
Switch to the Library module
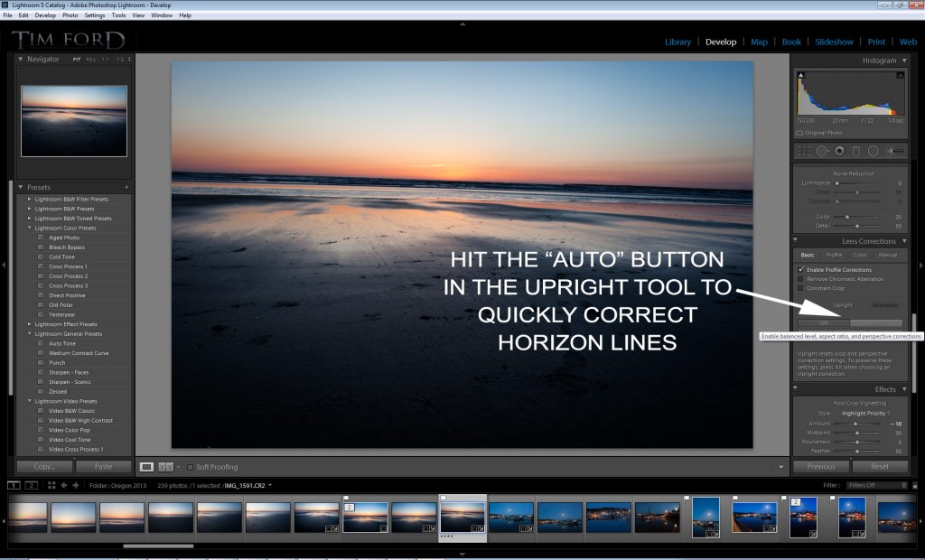677,42
